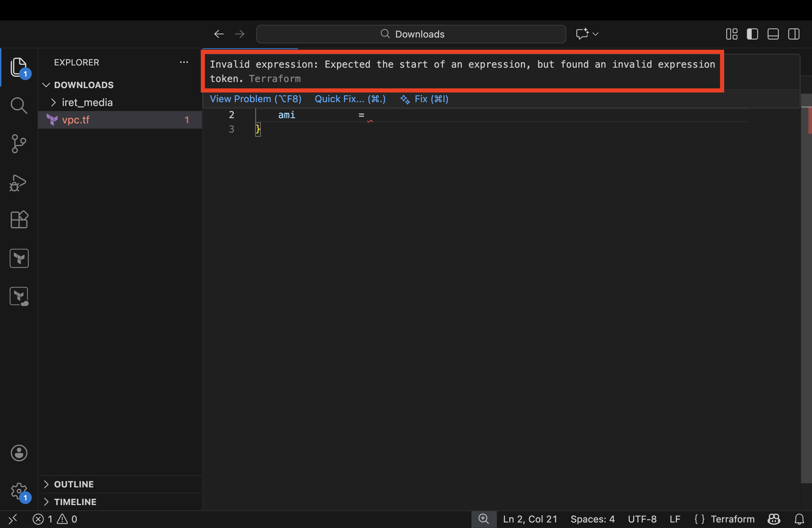Open the HCP Terraform cloud view
812x528 pixels.
[19, 296]
